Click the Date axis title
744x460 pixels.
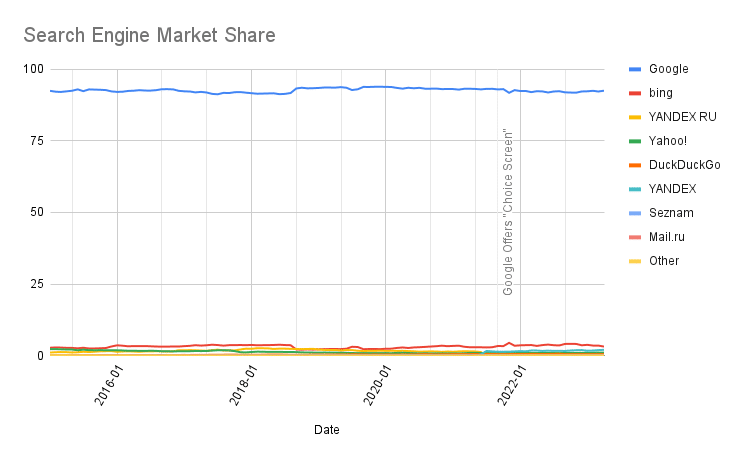(x=326, y=430)
